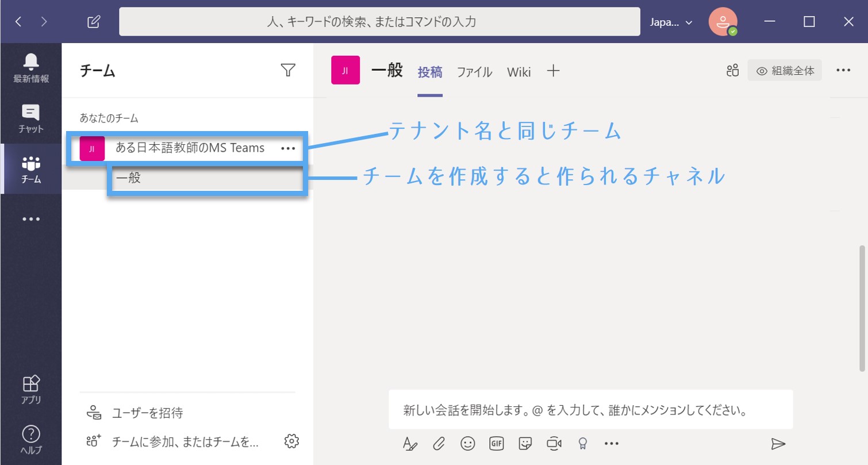Open channel more options ellipsis
The height and width of the screenshot is (465, 868).
click(843, 70)
